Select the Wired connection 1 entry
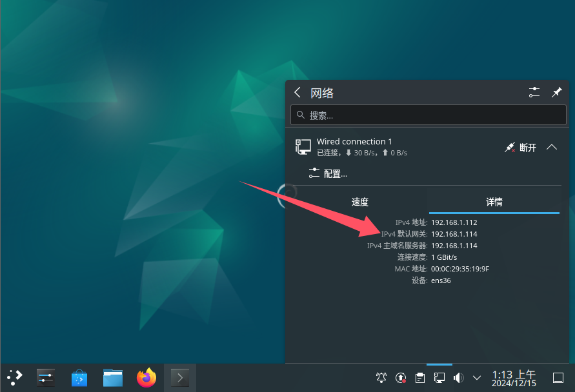The height and width of the screenshot is (392, 575). point(387,147)
